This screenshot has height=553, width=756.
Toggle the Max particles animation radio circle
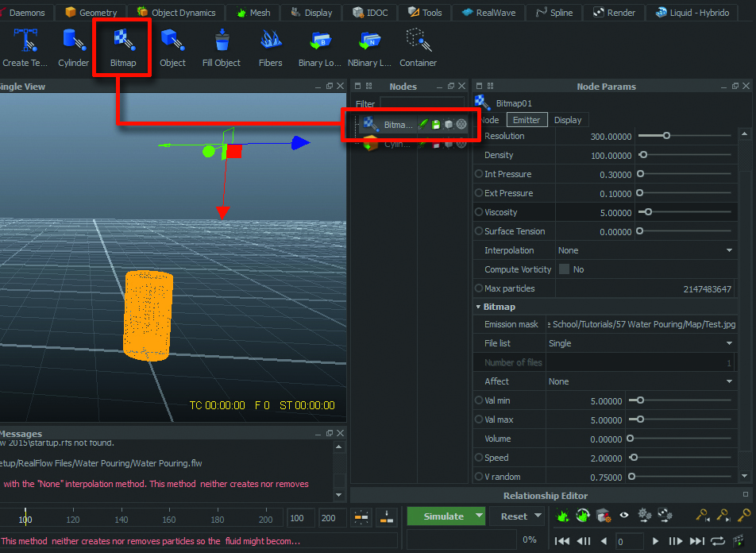(479, 288)
